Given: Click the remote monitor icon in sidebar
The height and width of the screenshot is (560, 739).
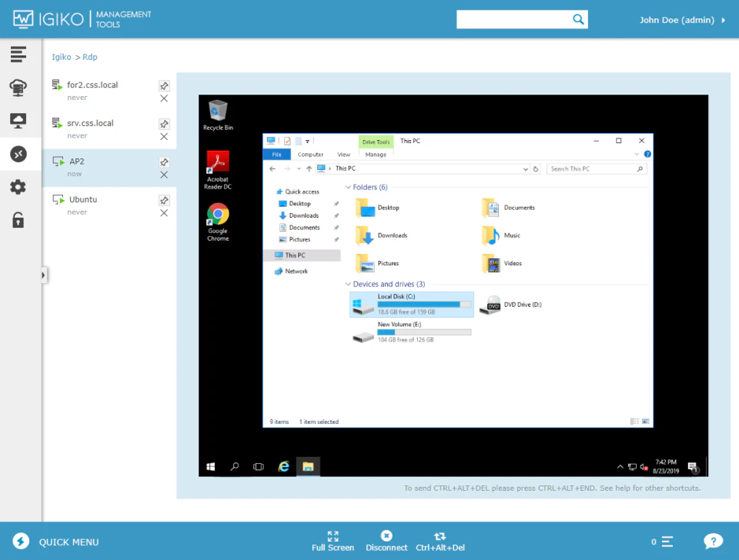Looking at the screenshot, I should tap(20, 120).
